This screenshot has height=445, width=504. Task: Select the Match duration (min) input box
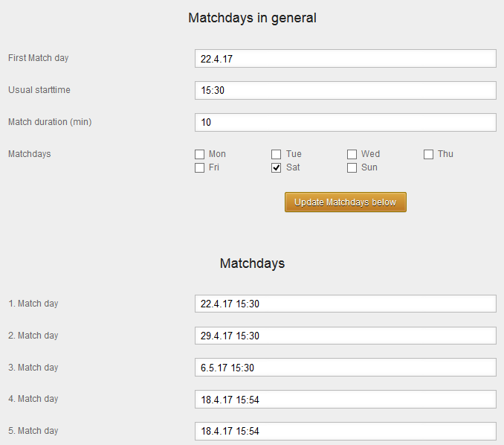pyautogui.click(x=345, y=123)
